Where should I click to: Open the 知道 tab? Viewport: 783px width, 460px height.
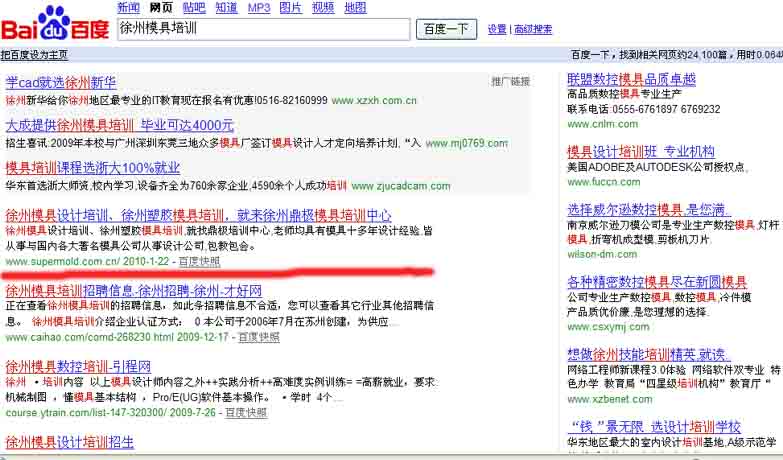[226, 7]
